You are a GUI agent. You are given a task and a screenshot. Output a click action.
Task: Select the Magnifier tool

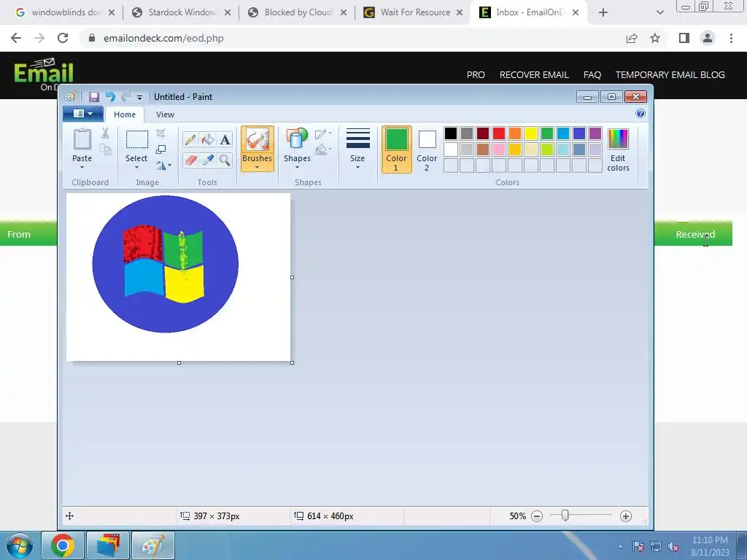225,160
